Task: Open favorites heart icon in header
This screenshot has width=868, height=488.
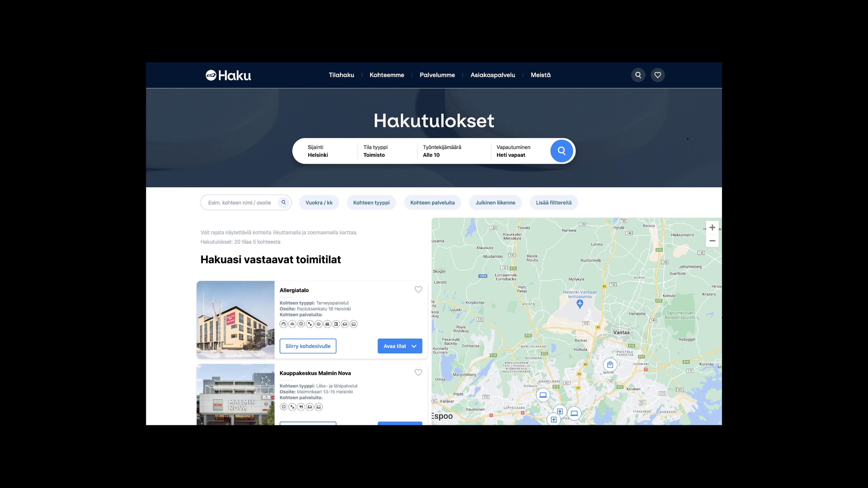Action: click(657, 75)
